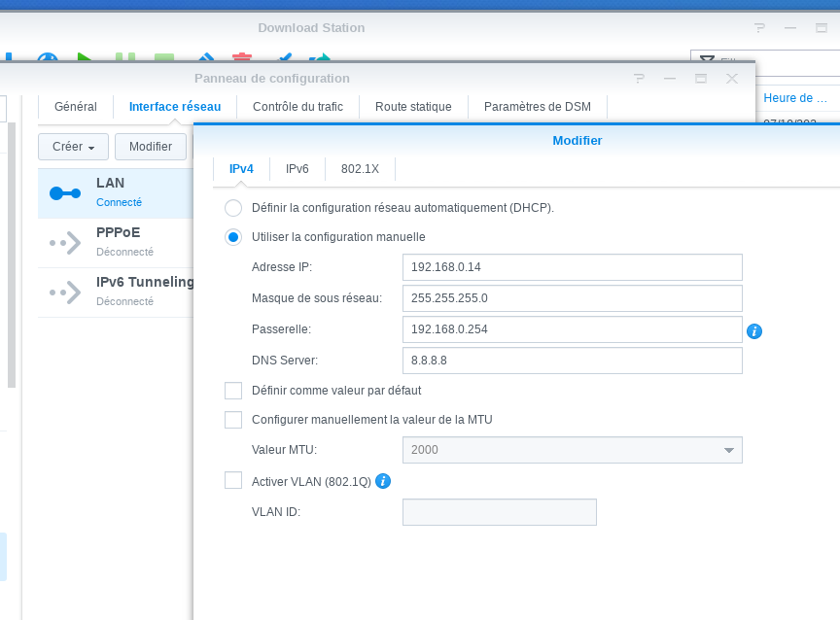The image size is (840, 620).
Task: Click the VLAN ID input field
Action: point(500,512)
